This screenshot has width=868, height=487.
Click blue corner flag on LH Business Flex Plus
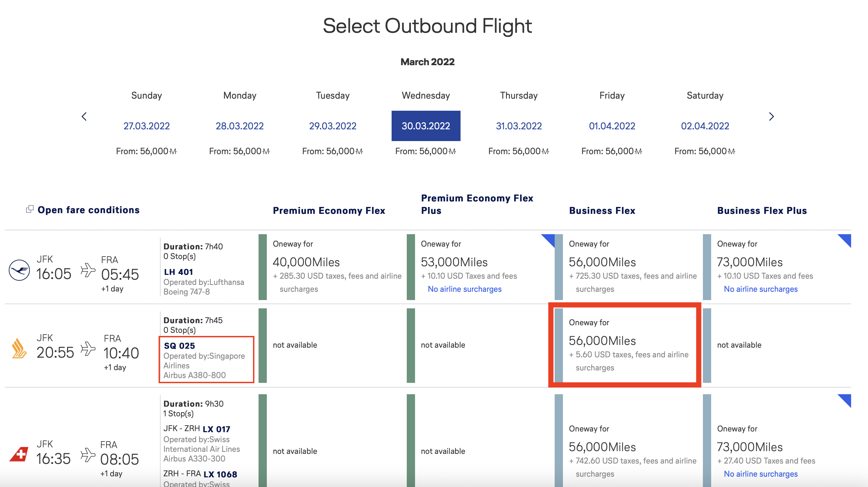[x=846, y=239]
